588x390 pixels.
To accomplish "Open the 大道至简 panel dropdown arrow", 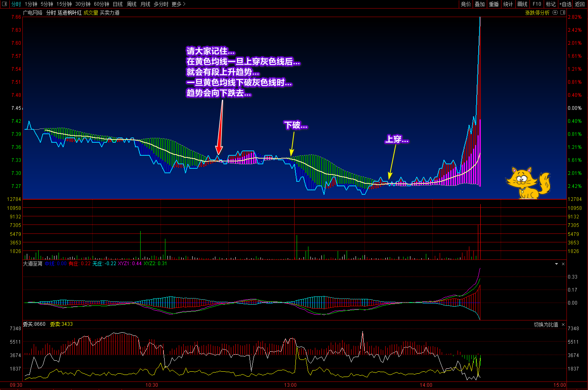I will click(556, 264).
